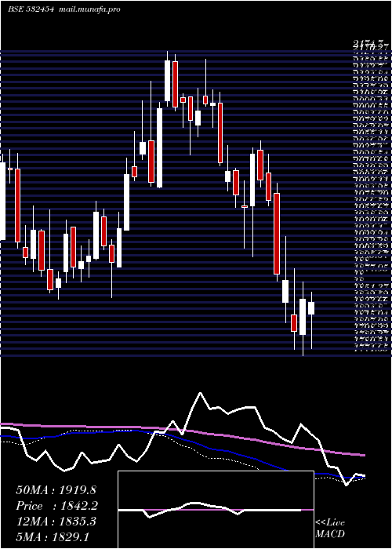The height and width of the screenshot is (549, 392).
Task: Click the 'BSE 532454' stock code label
Action: tap(31, 9)
